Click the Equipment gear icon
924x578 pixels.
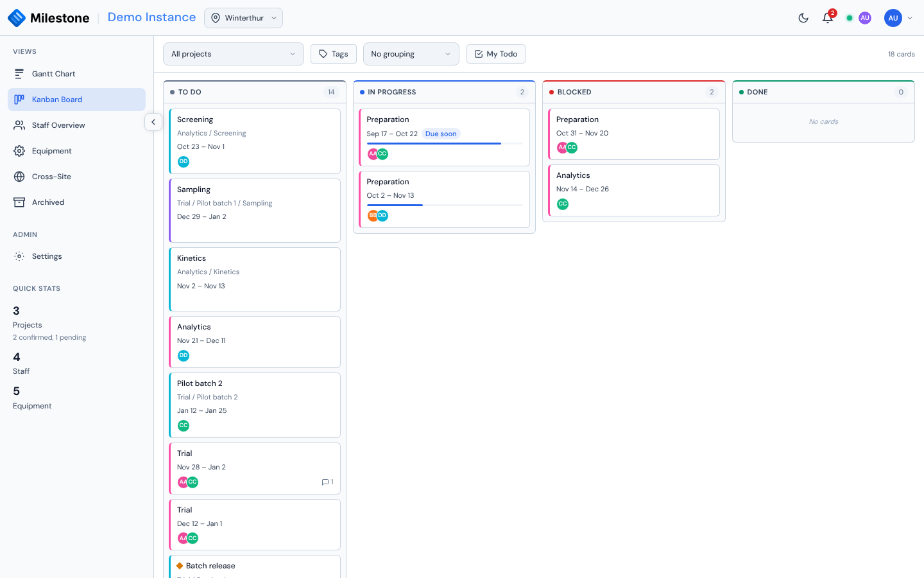19,151
